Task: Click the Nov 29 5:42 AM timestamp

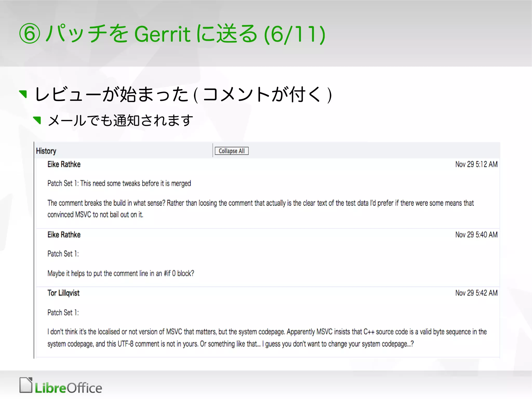Action: tap(476, 293)
